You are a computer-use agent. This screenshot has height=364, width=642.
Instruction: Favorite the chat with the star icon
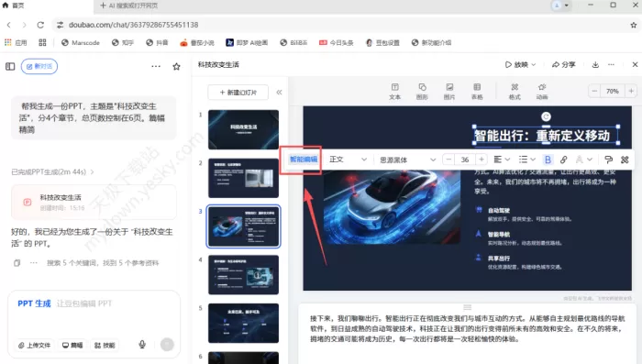tap(176, 66)
